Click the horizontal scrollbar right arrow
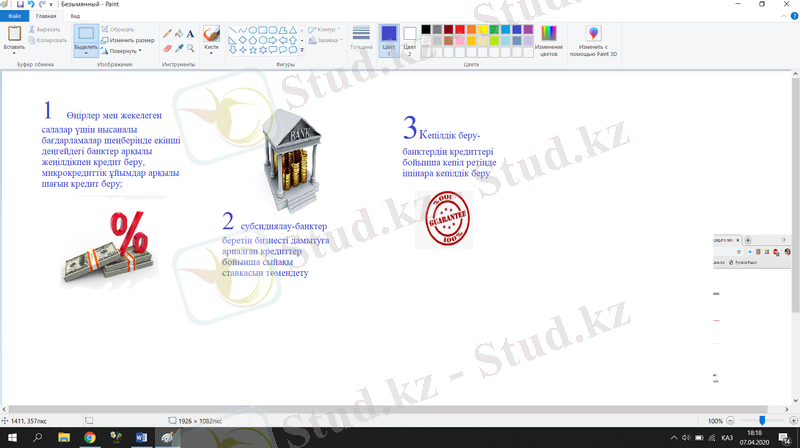The height and width of the screenshot is (448, 800). click(786, 409)
